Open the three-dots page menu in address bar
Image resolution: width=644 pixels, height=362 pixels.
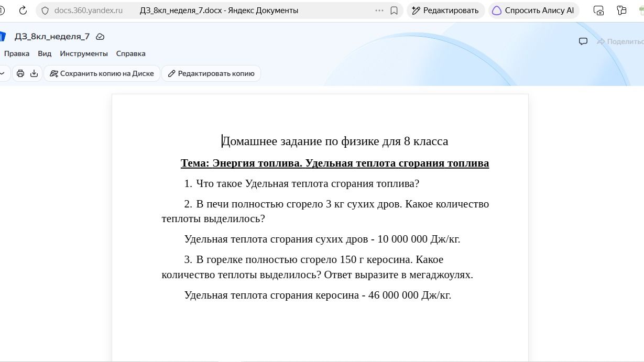(379, 10)
